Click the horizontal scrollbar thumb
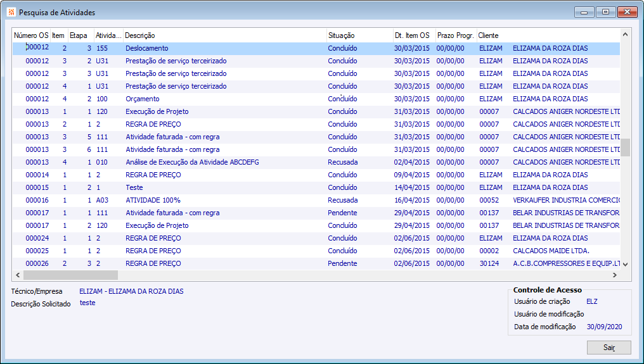The width and height of the screenshot is (644, 364). (70, 275)
